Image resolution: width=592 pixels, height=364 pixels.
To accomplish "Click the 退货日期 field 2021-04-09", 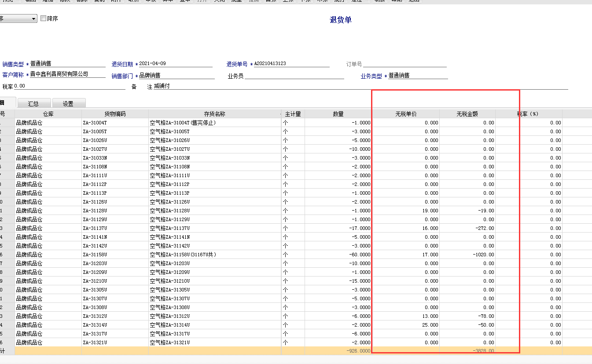I will (176, 64).
